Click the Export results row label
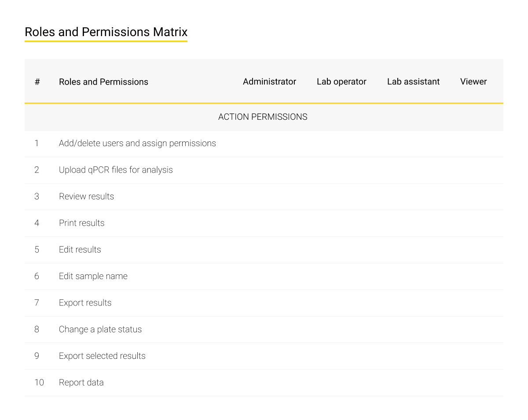The height and width of the screenshot is (420, 528). coord(85,303)
